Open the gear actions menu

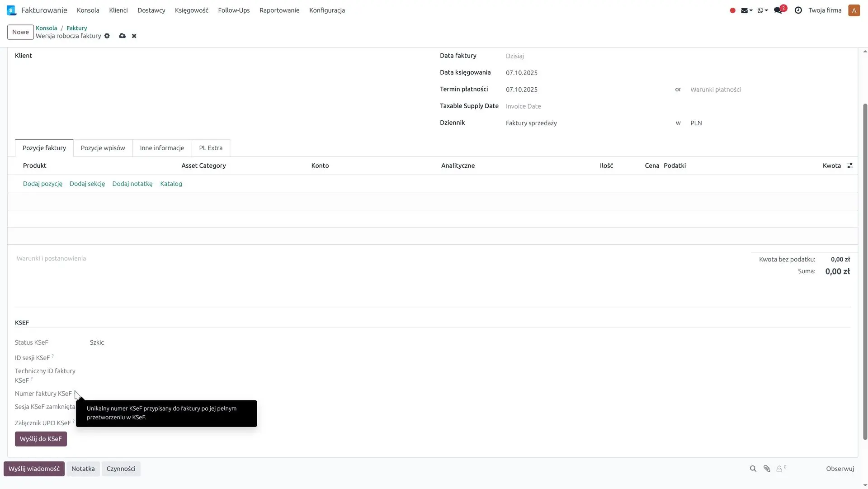107,36
